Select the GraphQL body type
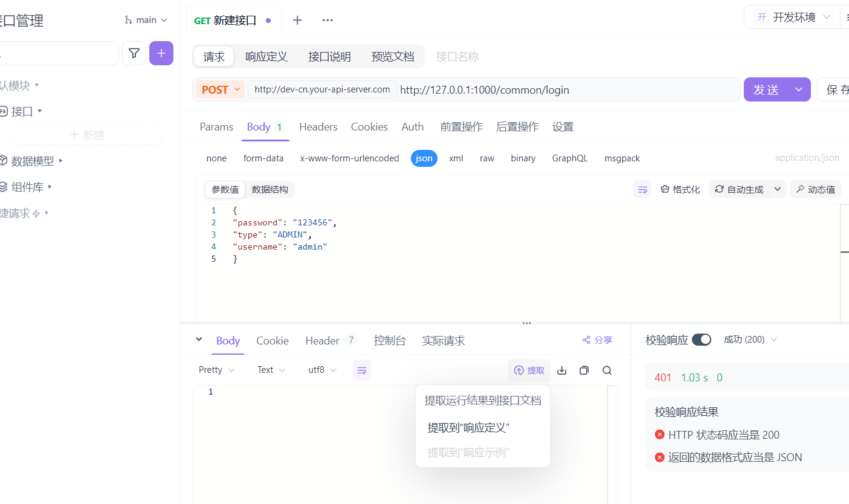 coord(570,158)
